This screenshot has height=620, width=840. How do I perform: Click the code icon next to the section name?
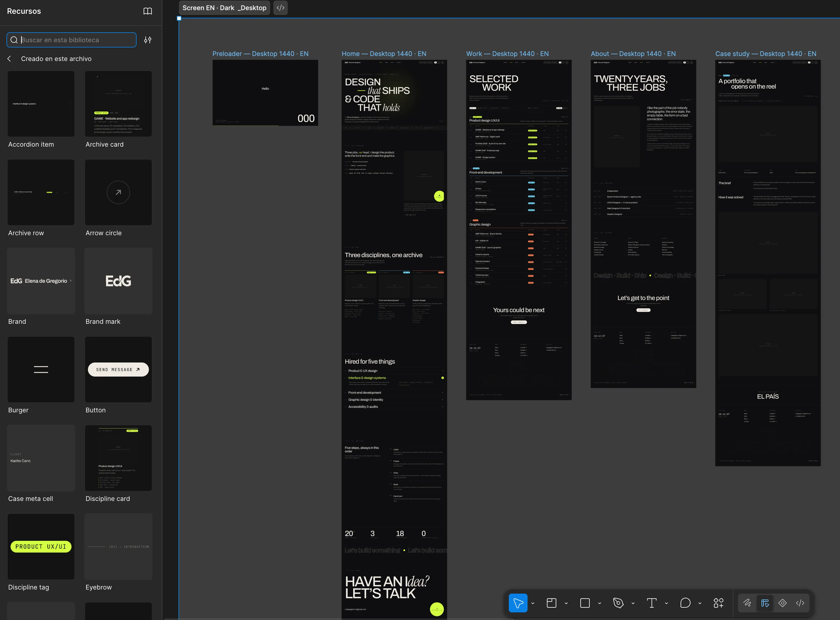tap(280, 8)
